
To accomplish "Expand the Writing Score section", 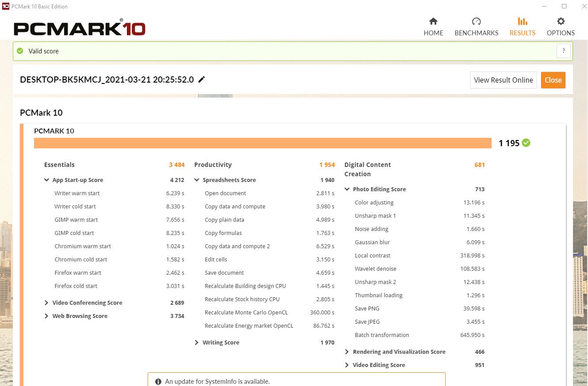I will 197,343.
